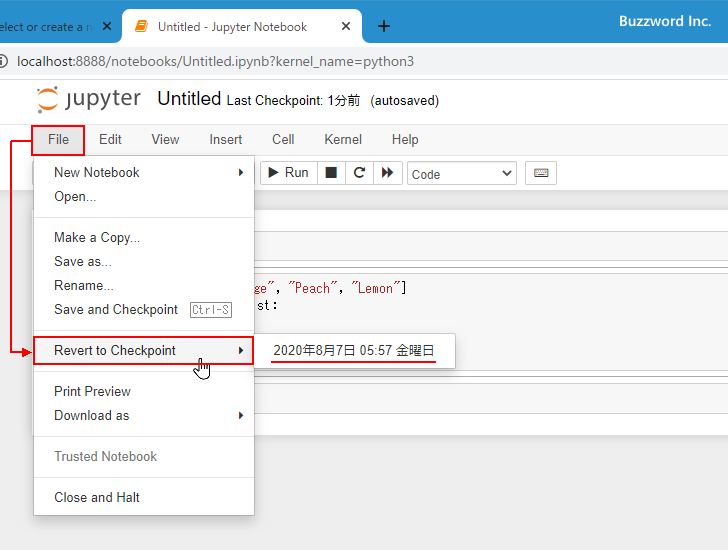Open the File menu

[58, 140]
